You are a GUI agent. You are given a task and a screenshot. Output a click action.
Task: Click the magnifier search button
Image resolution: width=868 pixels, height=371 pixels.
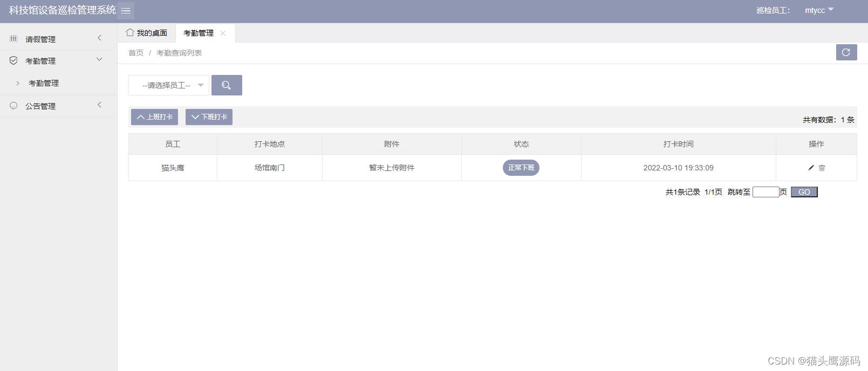point(227,85)
